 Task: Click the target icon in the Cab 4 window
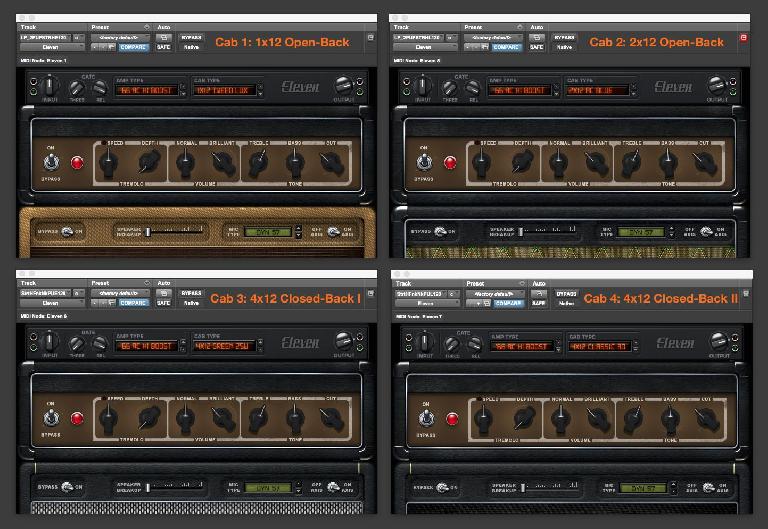(746, 293)
